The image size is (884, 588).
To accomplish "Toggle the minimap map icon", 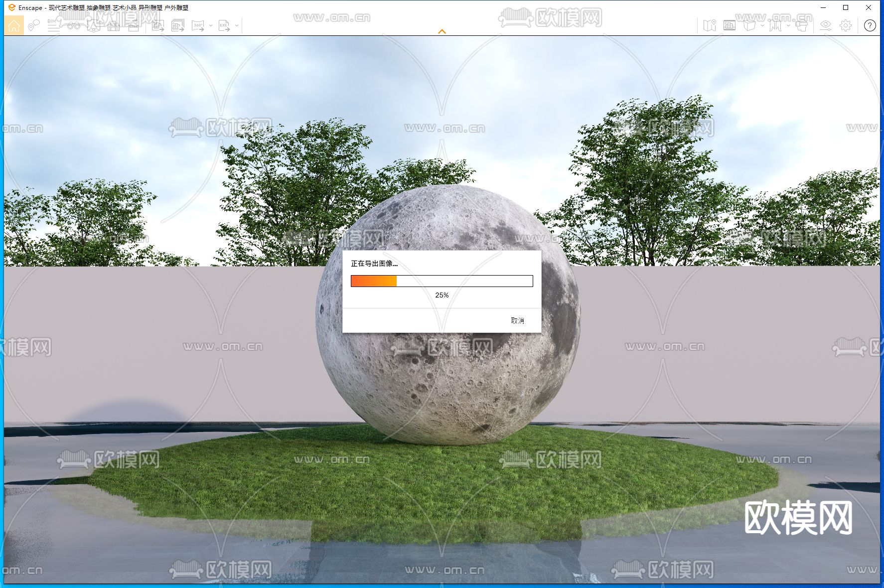I will [x=710, y=25].
